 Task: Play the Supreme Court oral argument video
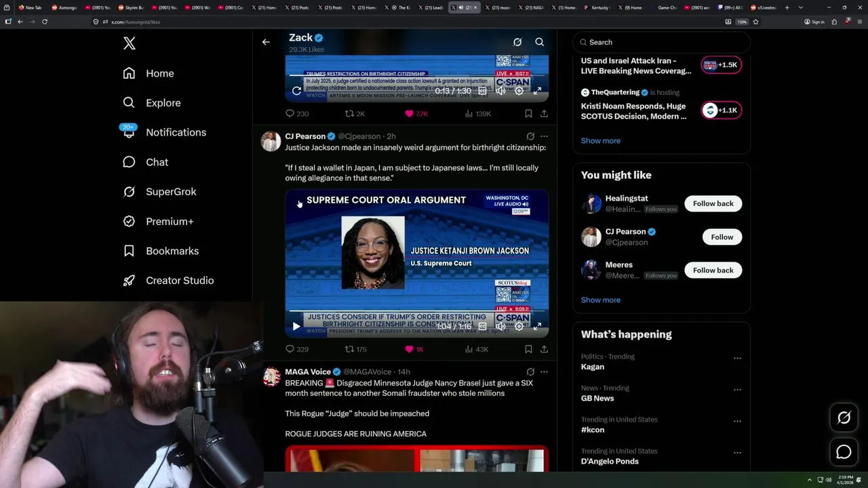pos(296,326)
